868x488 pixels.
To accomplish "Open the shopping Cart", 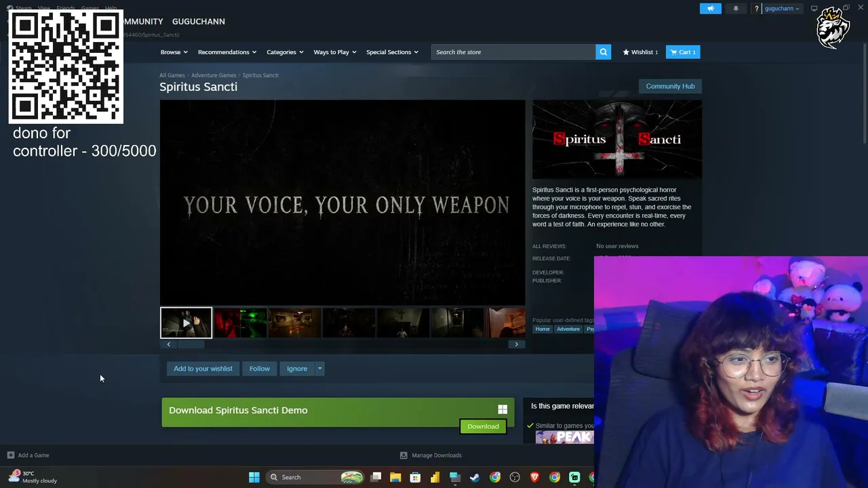I will [683, 52].
